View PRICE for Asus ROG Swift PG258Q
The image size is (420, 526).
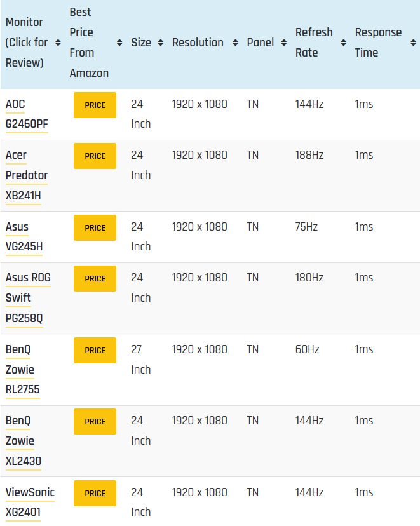(95, 278)
